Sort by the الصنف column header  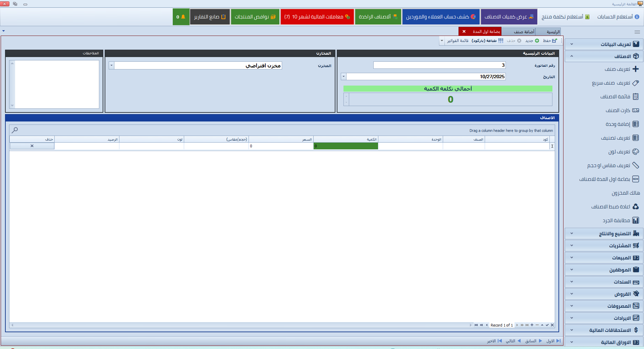(x=464, y=139)
